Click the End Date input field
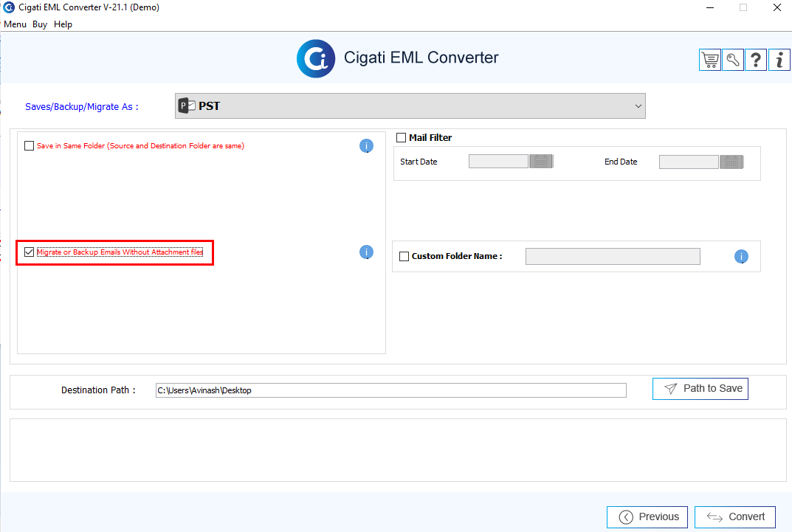This screenshot has height=532, width=792. [689, 162]
